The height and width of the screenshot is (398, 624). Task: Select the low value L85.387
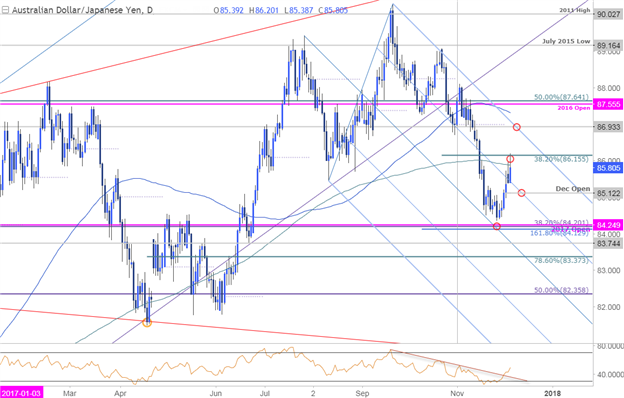pyautogui.click(x=299, y=10)
